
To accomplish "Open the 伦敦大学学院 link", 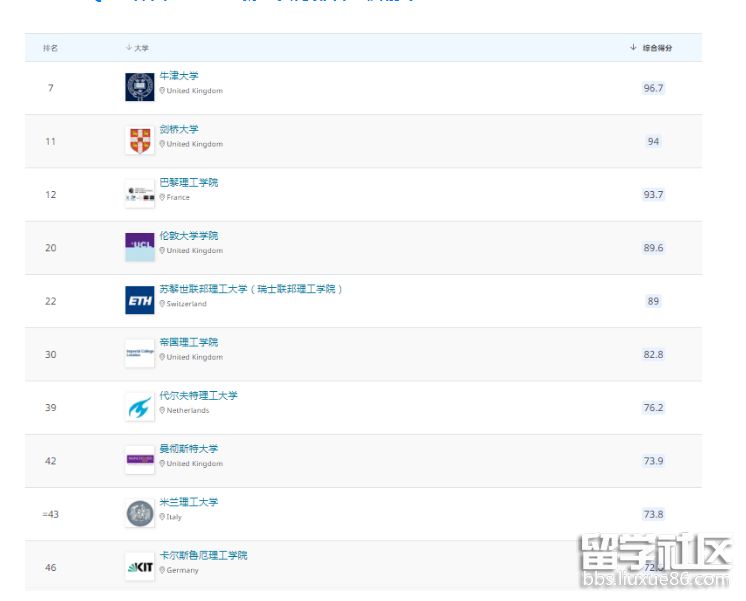I will (x=188, y=236).
